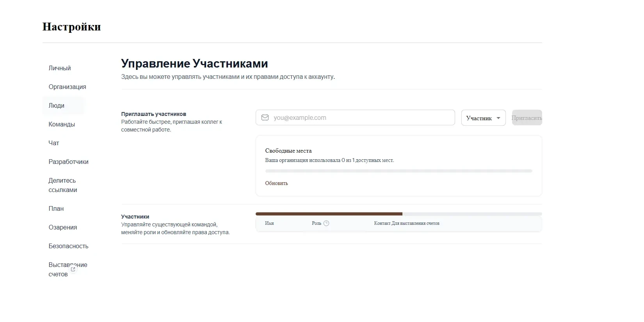Click the envelope icon in email field
Viewport: 644px width, 322px height.
[265, 117]
